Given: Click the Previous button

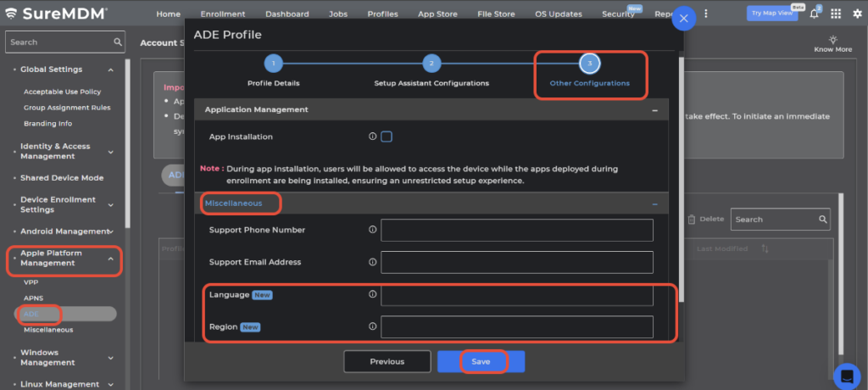Looking at the screenshot, I should (x=387, y=361).
